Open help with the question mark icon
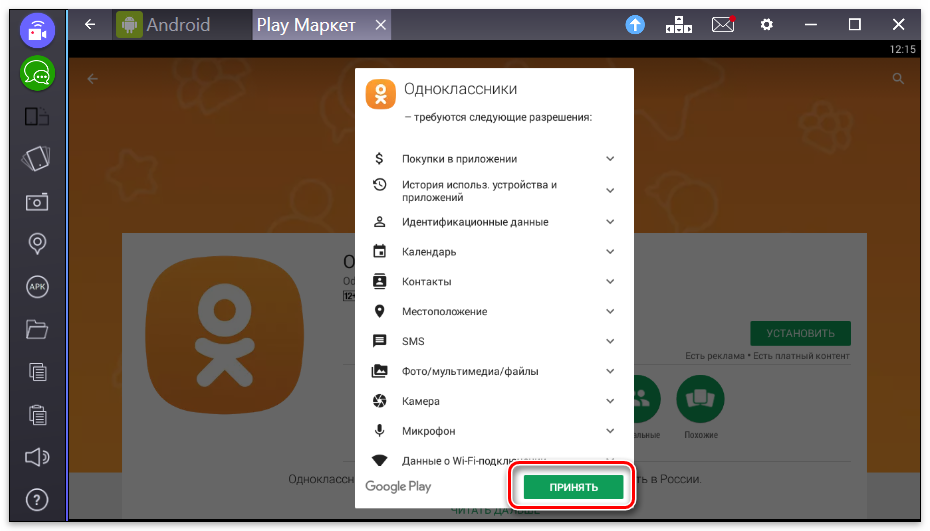930x531 pixels. (x=37, y=500)
